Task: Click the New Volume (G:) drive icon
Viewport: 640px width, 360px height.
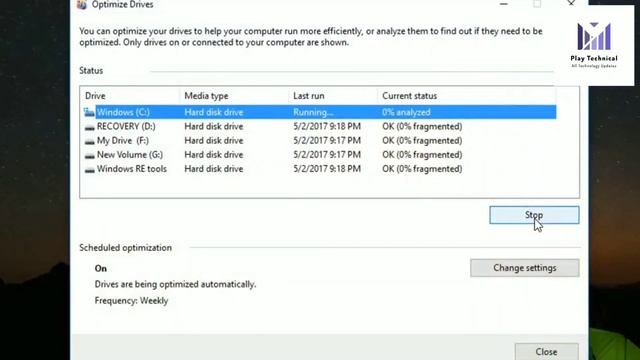Action: tap(89, 156)
